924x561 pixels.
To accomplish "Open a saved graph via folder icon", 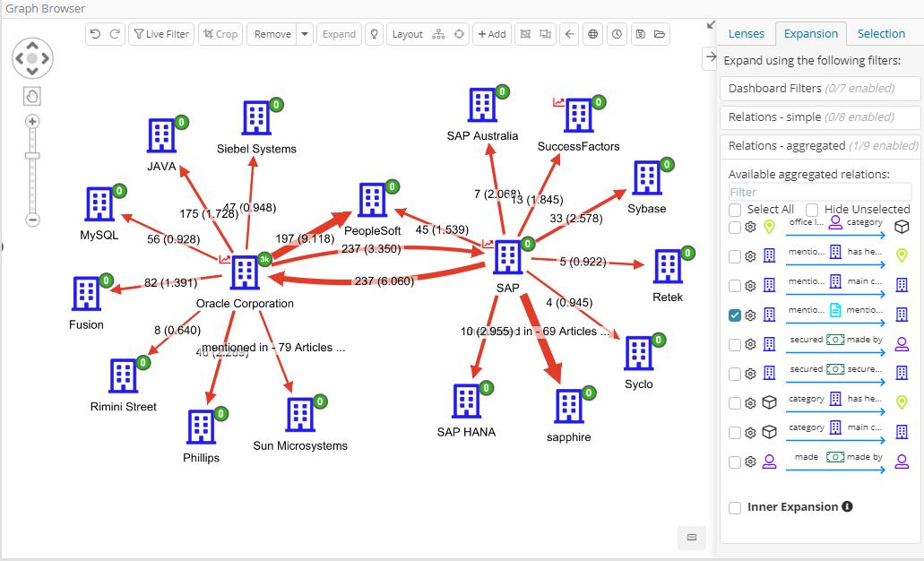I will [660, 34].
